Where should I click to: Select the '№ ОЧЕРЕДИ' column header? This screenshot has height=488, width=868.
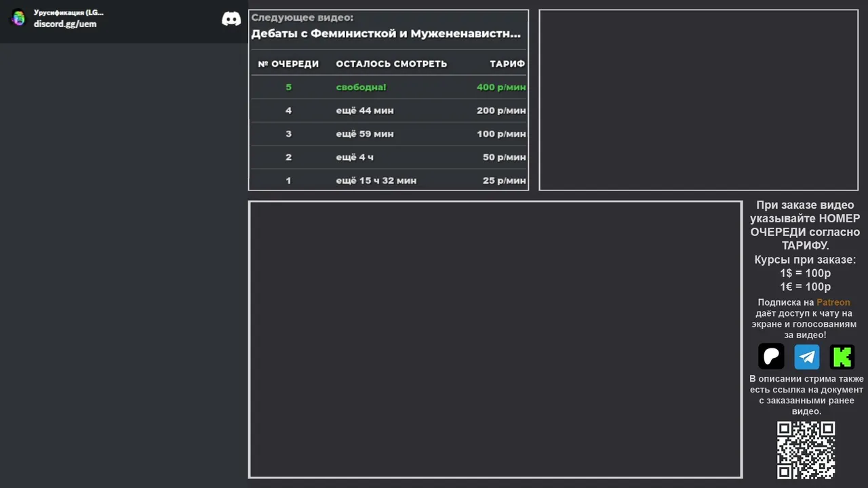coord(288,64)
